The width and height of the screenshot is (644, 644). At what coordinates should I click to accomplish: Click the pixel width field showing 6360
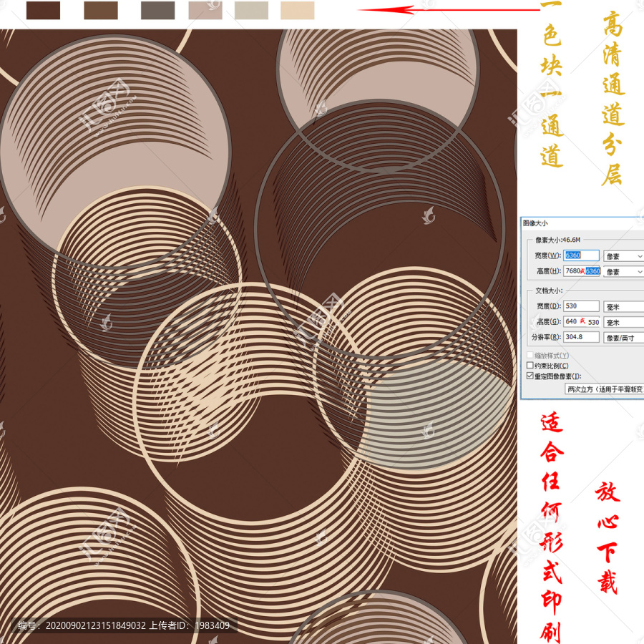[581, 255]
